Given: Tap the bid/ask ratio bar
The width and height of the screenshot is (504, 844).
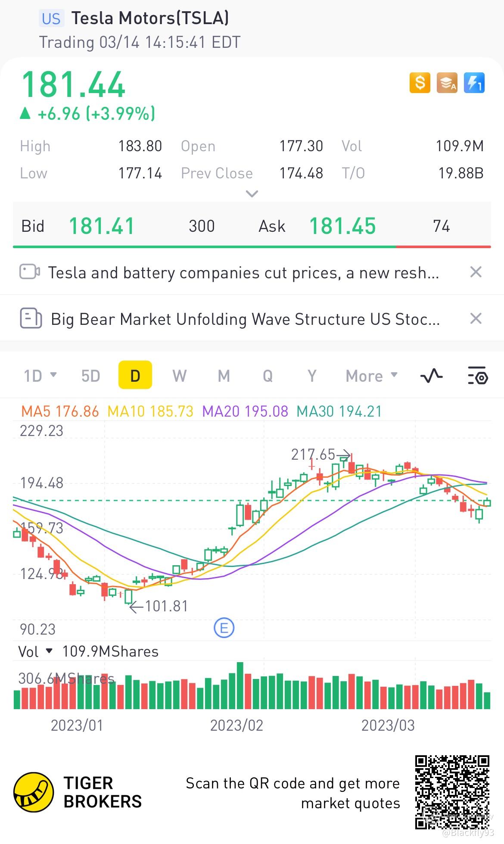Looking at the screenshot, I should (252, 246).
